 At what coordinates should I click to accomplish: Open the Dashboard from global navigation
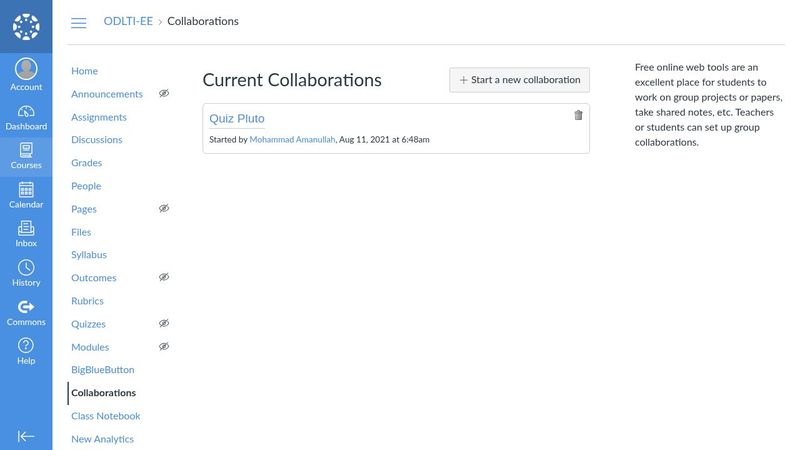[x=26, y=117]
